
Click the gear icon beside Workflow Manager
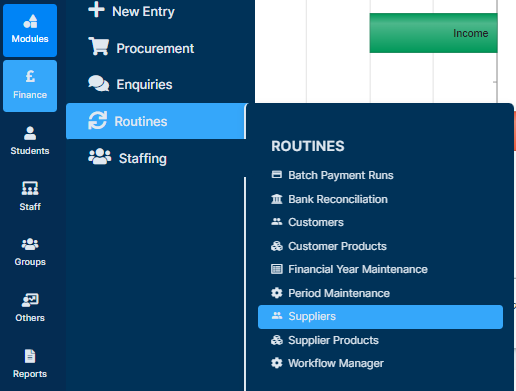pyautogui.click(x=277, y=363)
